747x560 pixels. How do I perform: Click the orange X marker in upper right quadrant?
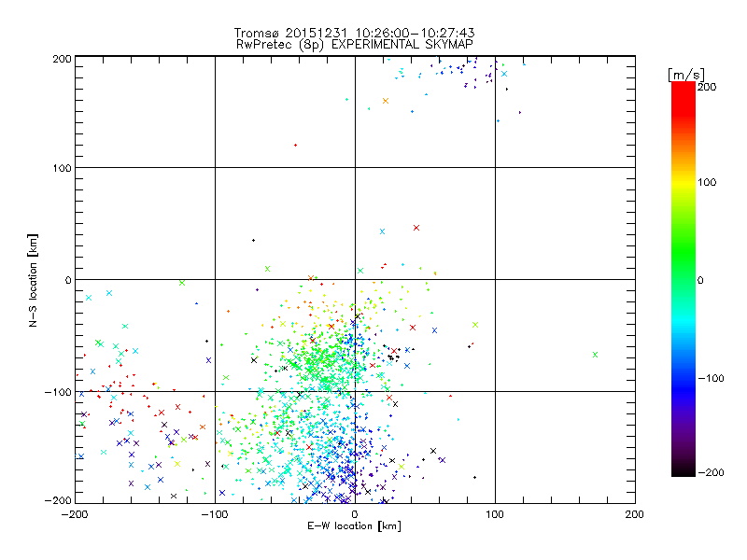click(x=386, y=101)
